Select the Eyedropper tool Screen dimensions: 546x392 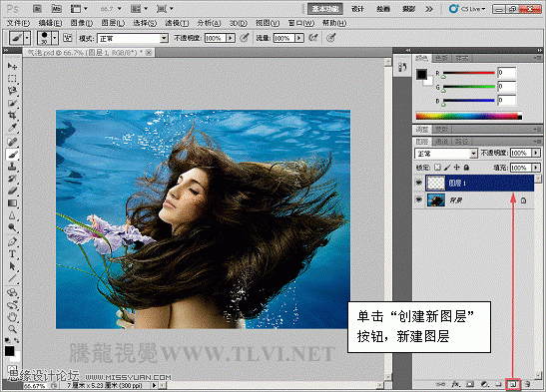(x=12, y=128)
